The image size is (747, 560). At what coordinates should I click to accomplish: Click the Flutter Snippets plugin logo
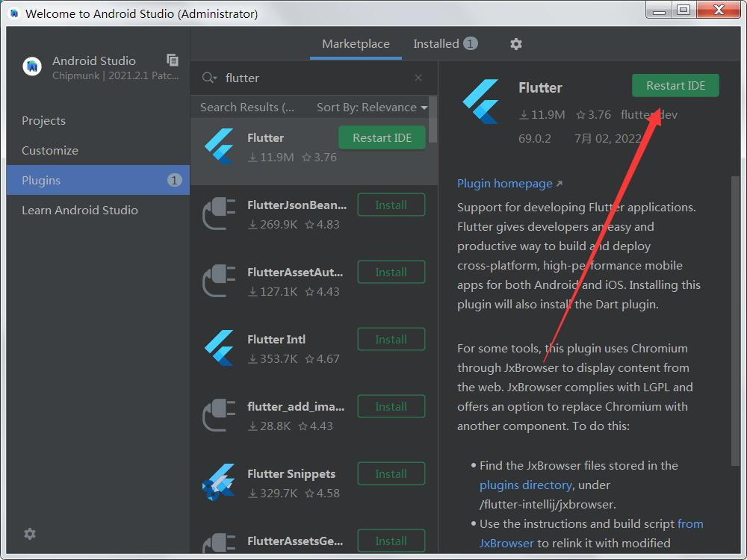[x=219, y=482]
